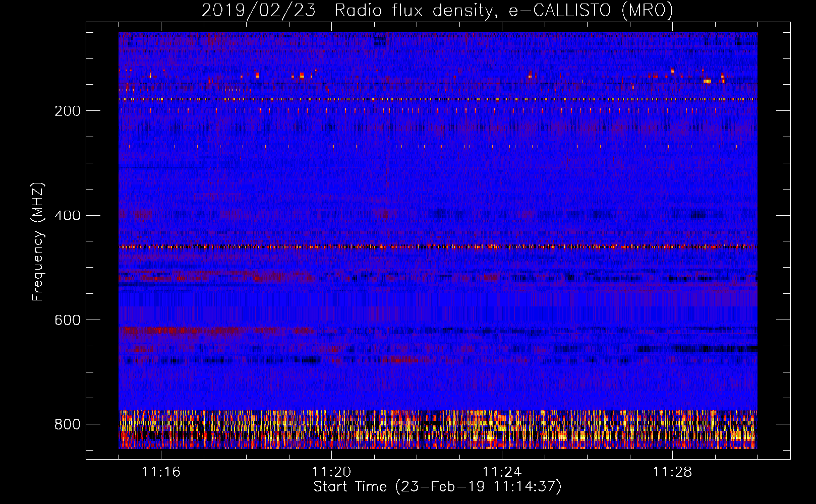
Task: Click the 11:24 time tick label
Action: click(x=502, y=472)
